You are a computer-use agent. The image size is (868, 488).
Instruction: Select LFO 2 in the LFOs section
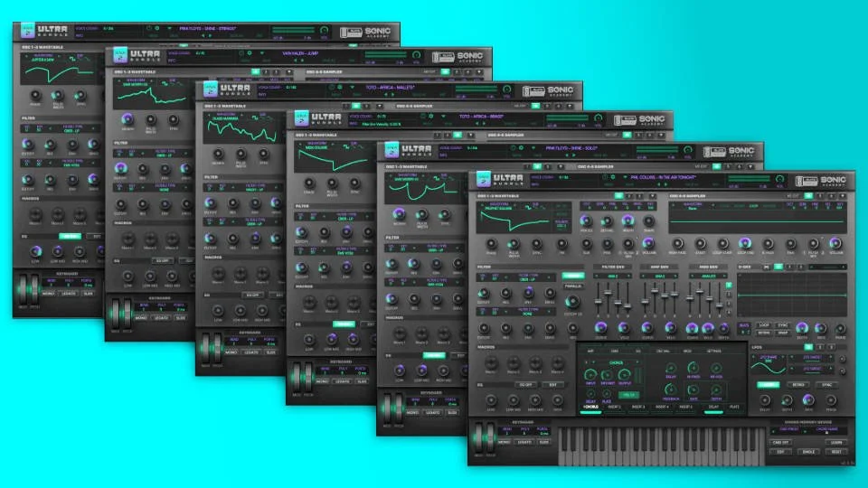point(820,347)
